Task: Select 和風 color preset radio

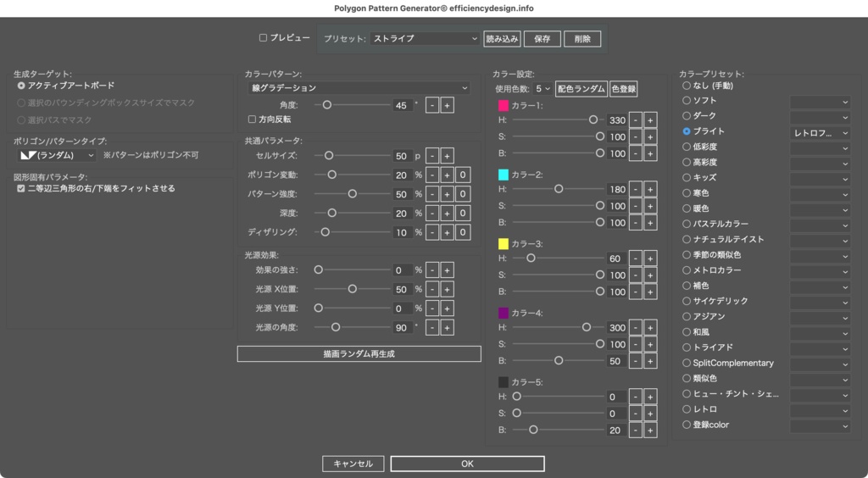Action: [x=687, y=332]
